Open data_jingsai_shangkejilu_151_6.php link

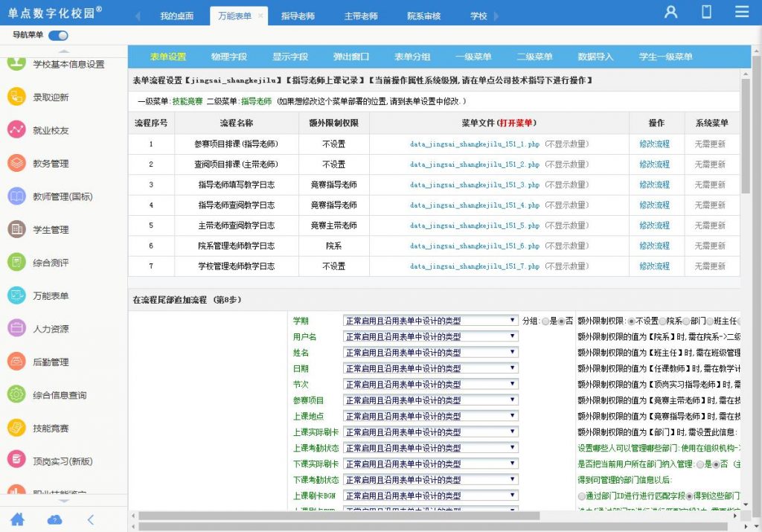pos(475,246)
